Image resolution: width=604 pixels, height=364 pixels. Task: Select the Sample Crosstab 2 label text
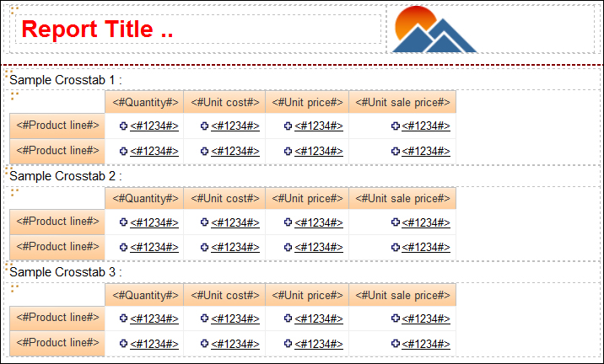point(66,176)
